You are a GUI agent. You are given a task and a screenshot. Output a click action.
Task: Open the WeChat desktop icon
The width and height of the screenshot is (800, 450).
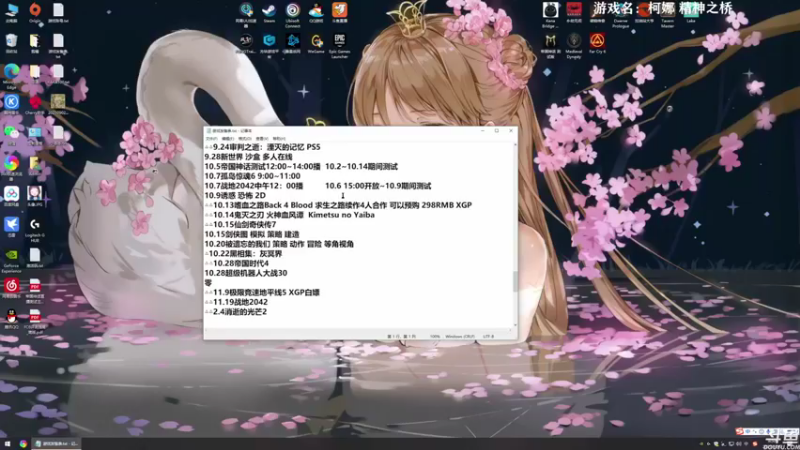[x=11, y=135]
